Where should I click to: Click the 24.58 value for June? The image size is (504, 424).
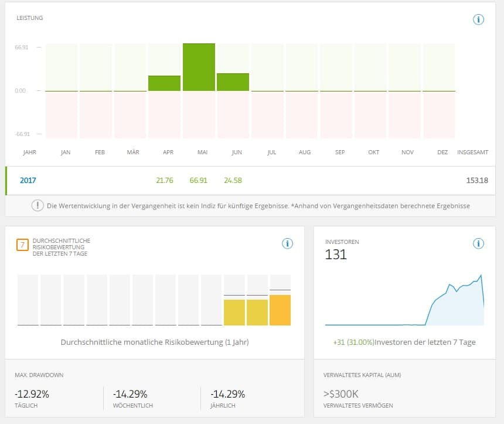(x=233, y=181)
